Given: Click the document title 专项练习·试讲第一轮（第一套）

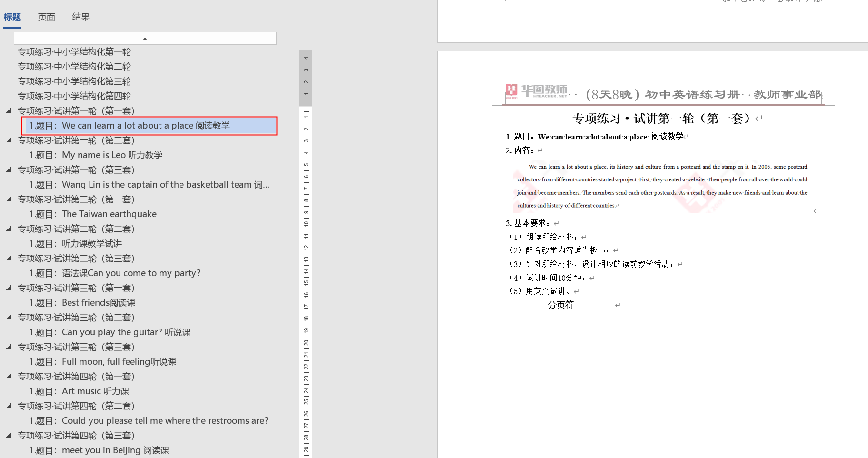Looking at the screenshot, I should pyautogui.click(x=661, y=119).
